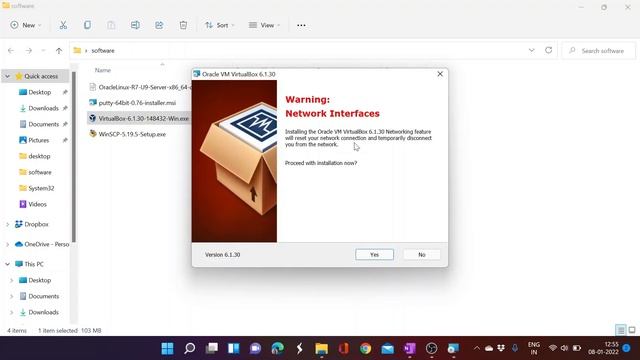Open Task View on the taskbar
This screenshot has width=640, height=360.
coord(211,348)
